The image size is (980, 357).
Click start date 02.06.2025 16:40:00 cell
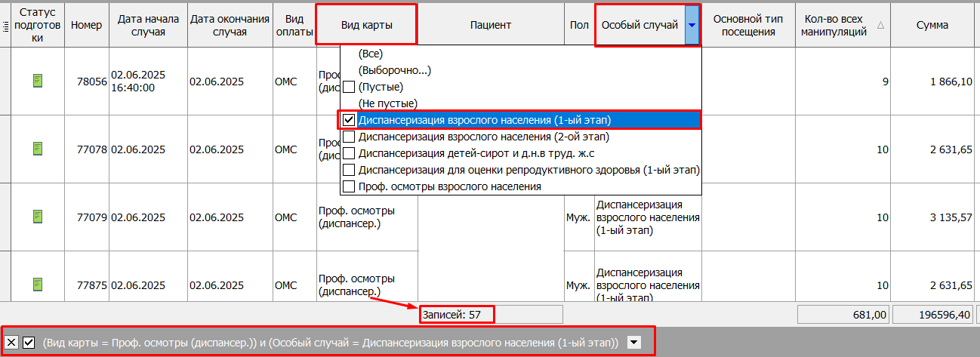[x=147, y=81]
